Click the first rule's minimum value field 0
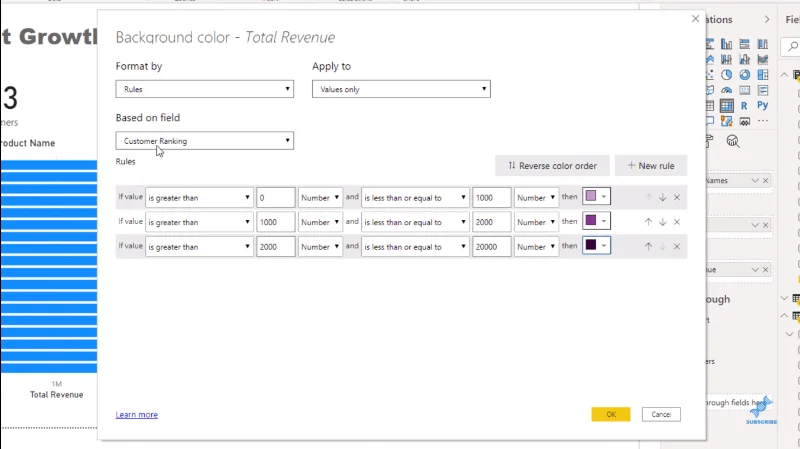Image resolution: width=800 pixels, height=449 pixels. pyautogui.click(x=276, y=197)
